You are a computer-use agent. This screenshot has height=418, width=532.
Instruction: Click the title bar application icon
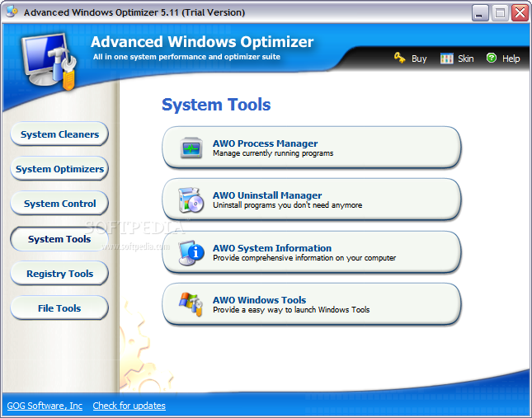click(12, 12)
